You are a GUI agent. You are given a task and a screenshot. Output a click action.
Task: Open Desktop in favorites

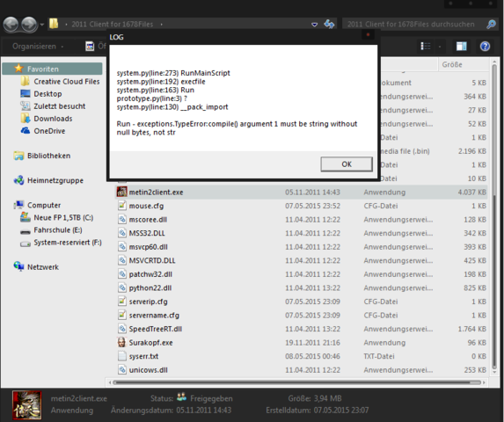pyautogui.click(x=47, y=94)
